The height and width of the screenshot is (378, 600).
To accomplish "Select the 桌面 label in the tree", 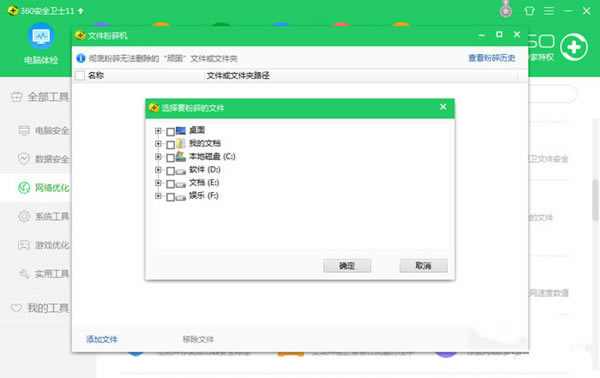I will (197, 130).
